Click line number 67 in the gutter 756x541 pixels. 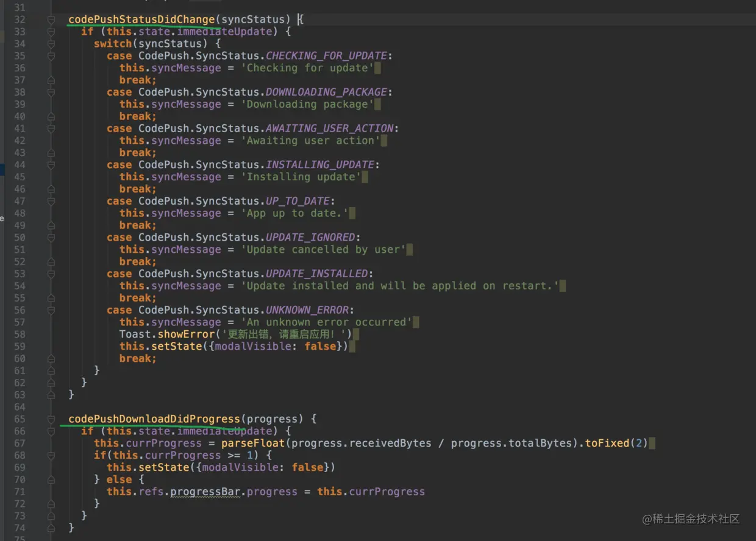click(x=20, y=444)
